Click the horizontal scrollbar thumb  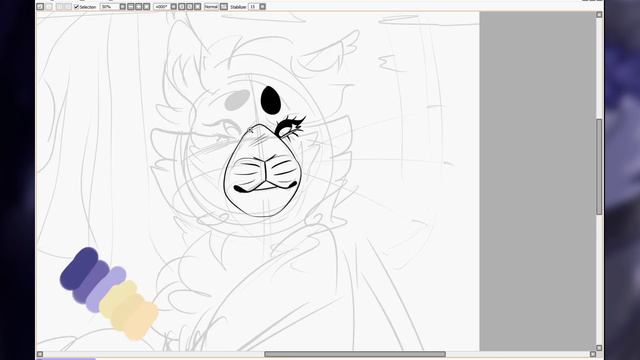tap(355, 354)
